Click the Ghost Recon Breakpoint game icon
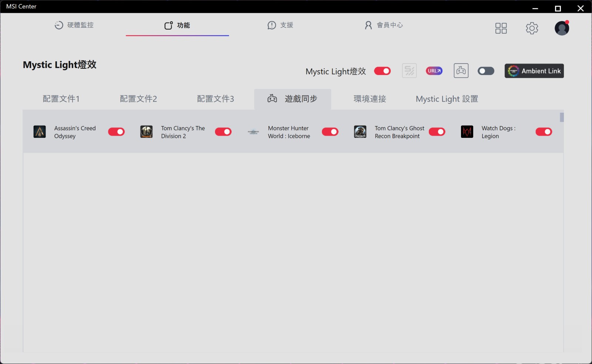Screen dimensions: 592x364 pyautogui.click(x=360, y=132)
